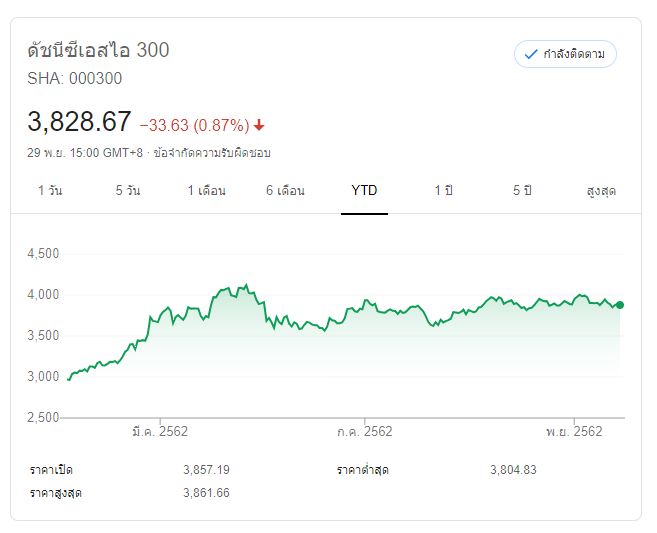
Task: Select the 1 วัน range tab
Action: (50, 191)
